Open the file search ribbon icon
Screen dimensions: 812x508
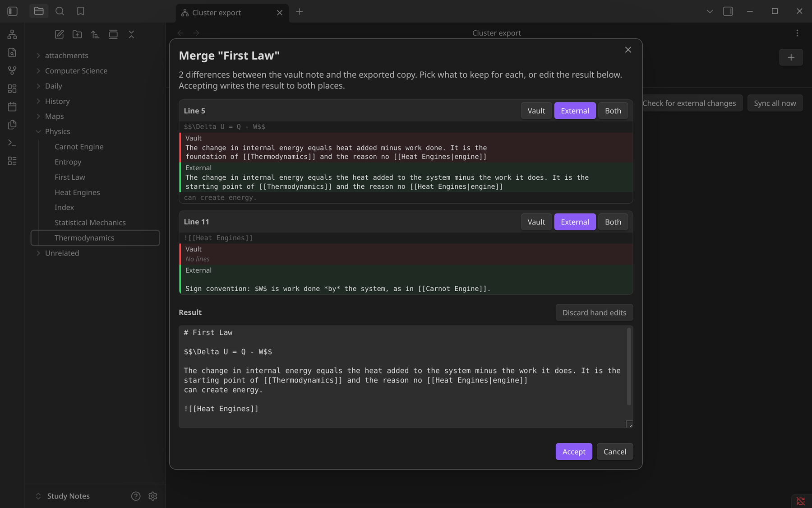[x=12, y=52]
